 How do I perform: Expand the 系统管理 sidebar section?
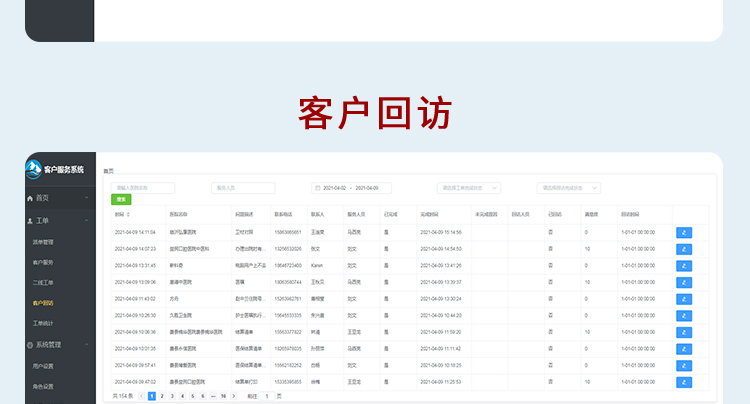pos(59,345)
